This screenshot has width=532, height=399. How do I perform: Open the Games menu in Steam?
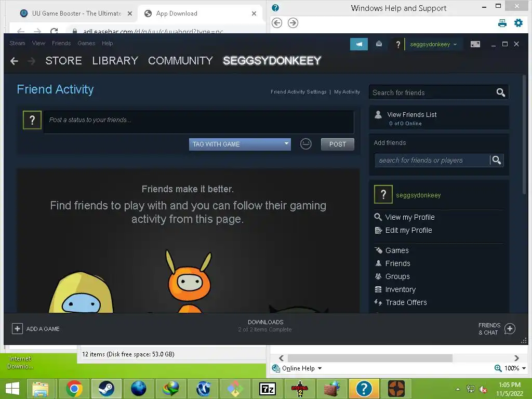[86, 43]
